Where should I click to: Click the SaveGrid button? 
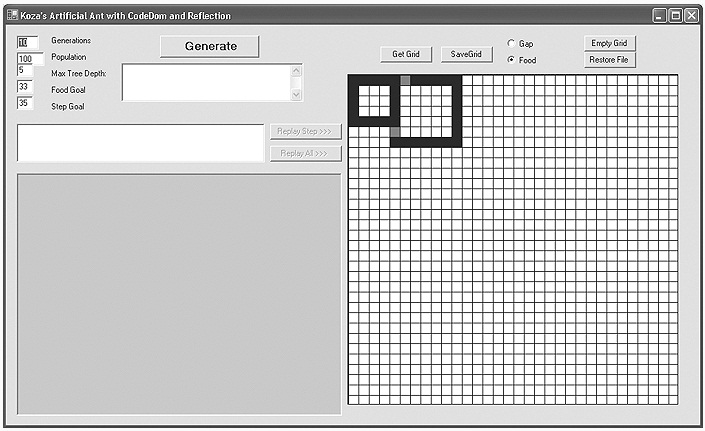(x=466, y=54)
